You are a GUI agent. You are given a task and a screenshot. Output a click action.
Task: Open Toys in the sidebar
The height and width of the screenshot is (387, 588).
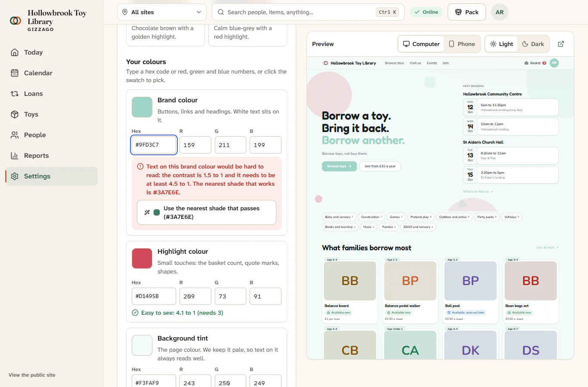click(51, 114)
